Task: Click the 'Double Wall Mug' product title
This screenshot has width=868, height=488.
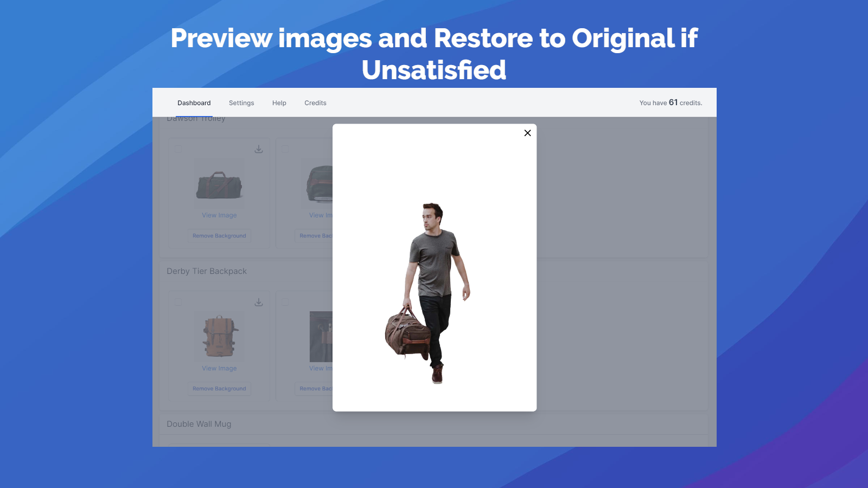Action: click(x=199, y=424)
